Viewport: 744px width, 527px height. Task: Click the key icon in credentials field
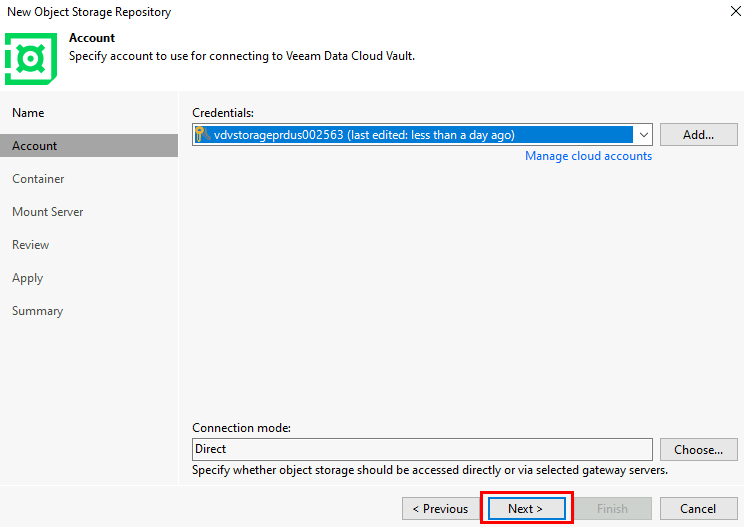203,135
